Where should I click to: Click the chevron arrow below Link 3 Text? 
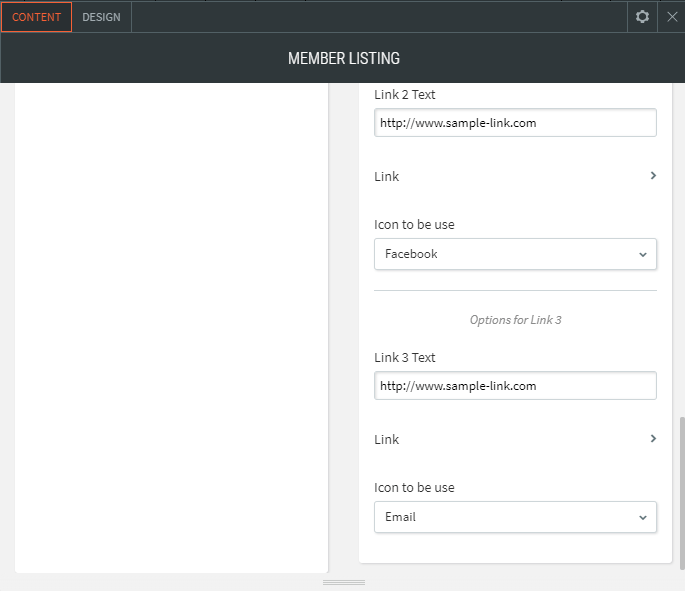click(653, 439)
